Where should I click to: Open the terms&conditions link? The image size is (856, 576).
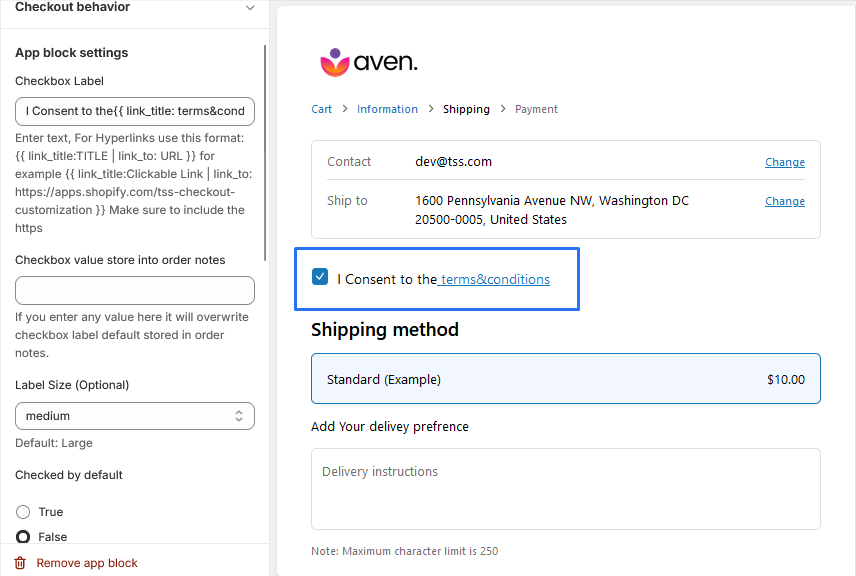(495, 280)
